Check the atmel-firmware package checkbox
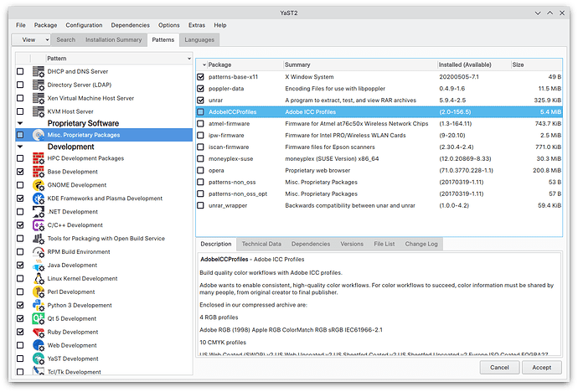This screenshot has width=578, height=392. point(200,123)
